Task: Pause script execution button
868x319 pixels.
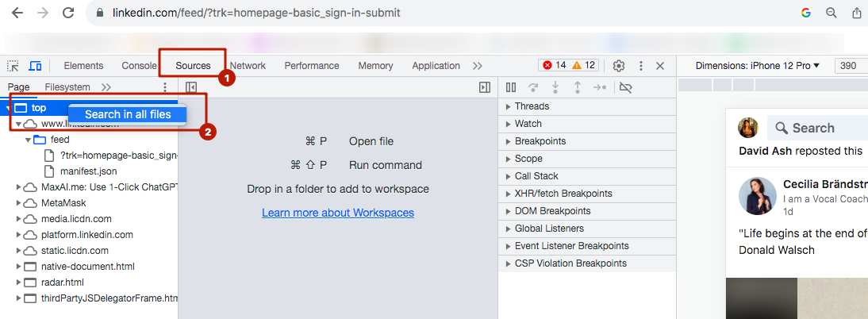Action: [x=511, y=87]
